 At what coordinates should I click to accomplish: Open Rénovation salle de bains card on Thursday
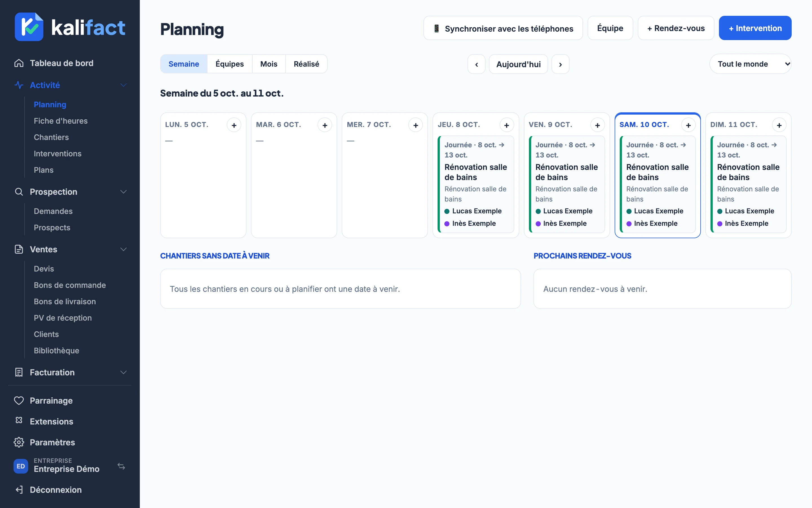point(476,184)
